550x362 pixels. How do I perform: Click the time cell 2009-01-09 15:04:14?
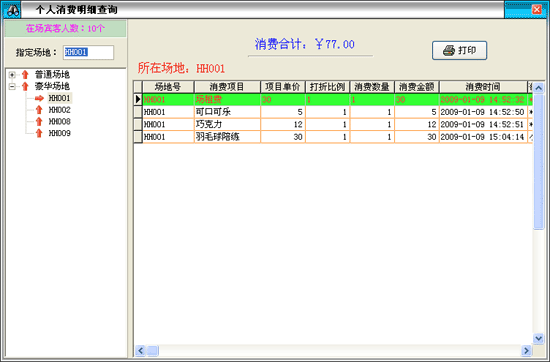[483, 137]
